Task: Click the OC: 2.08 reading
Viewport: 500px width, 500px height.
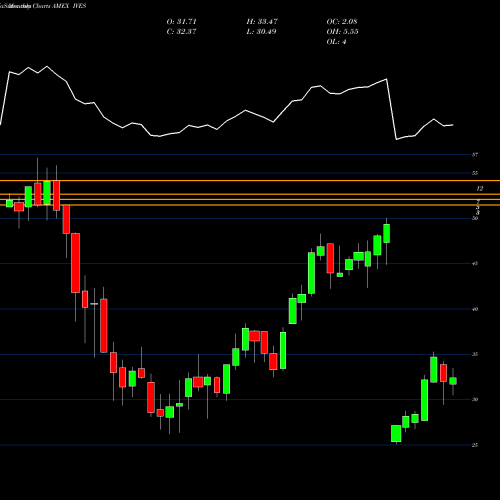Action: pos(342,22)
